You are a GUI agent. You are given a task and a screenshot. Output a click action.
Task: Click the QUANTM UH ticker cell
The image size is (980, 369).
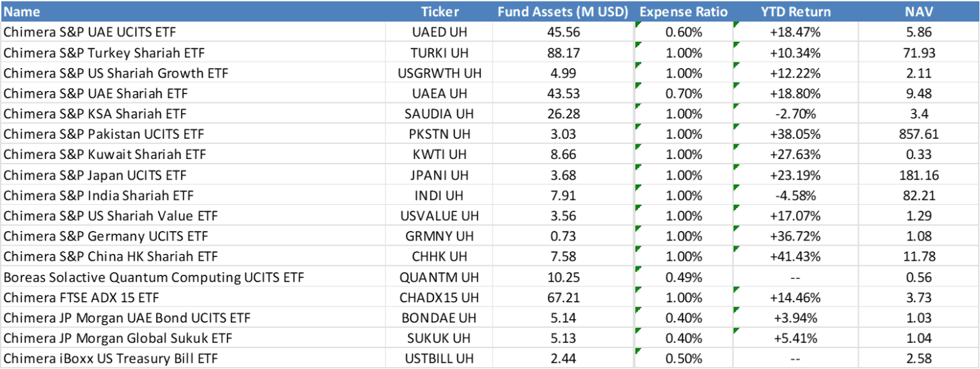440,277
